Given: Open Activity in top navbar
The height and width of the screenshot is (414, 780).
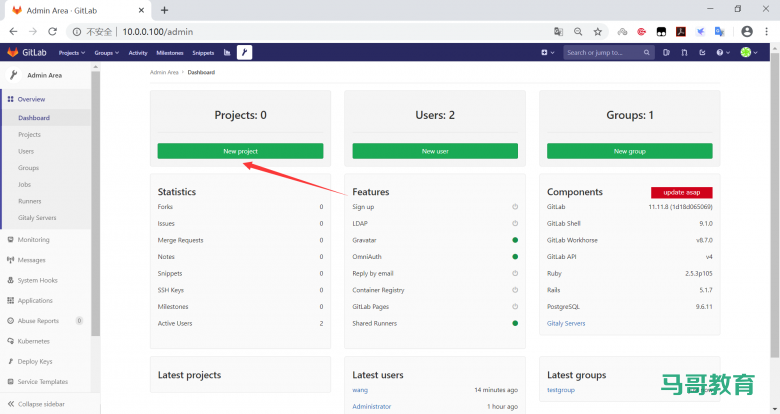Looking at the screenshot, I should click(x=138, y=53).
